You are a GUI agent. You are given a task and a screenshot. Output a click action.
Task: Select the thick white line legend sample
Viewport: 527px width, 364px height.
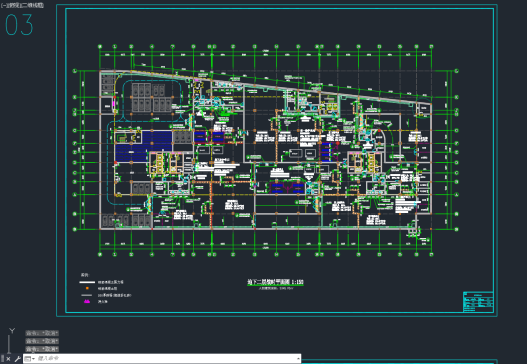coord(87,282)
